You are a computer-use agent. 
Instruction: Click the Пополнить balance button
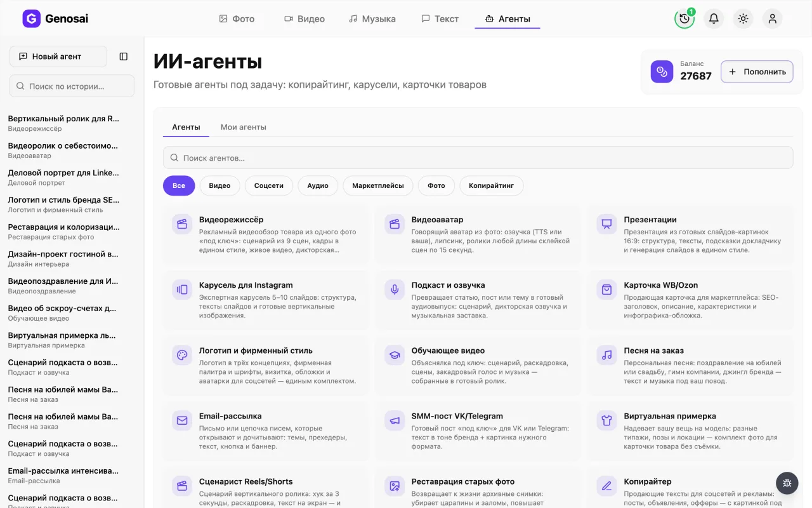757,72
